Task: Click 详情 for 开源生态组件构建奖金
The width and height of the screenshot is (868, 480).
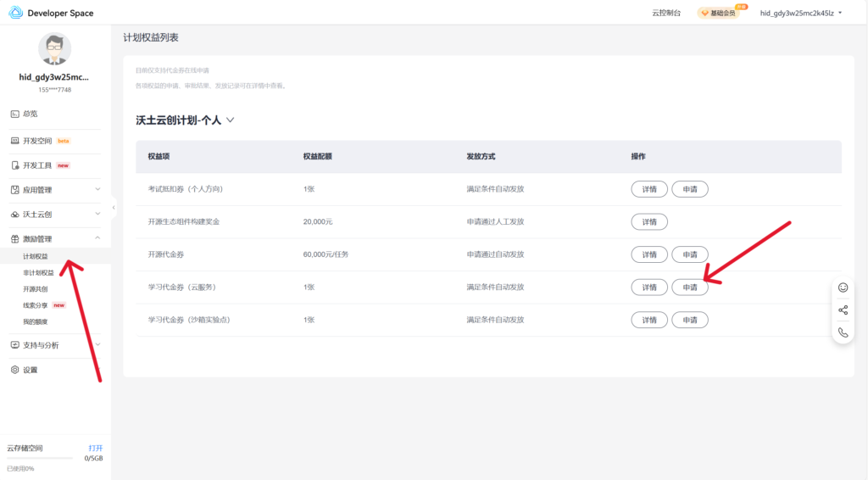Action: tap(649, 222)
